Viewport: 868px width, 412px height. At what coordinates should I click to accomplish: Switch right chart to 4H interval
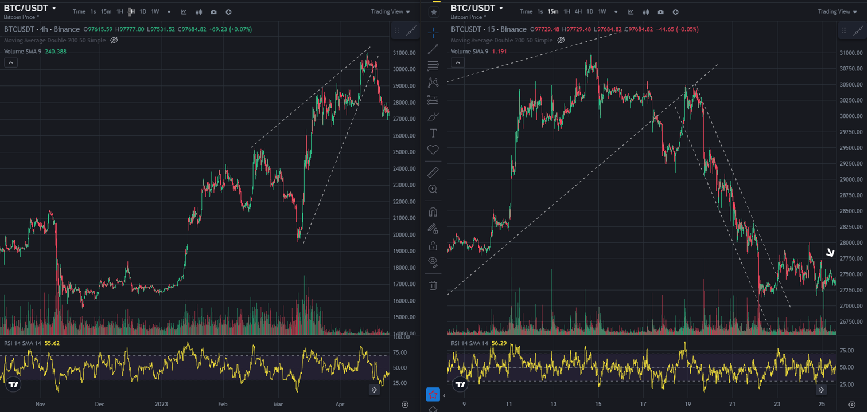tap(578, 11)
